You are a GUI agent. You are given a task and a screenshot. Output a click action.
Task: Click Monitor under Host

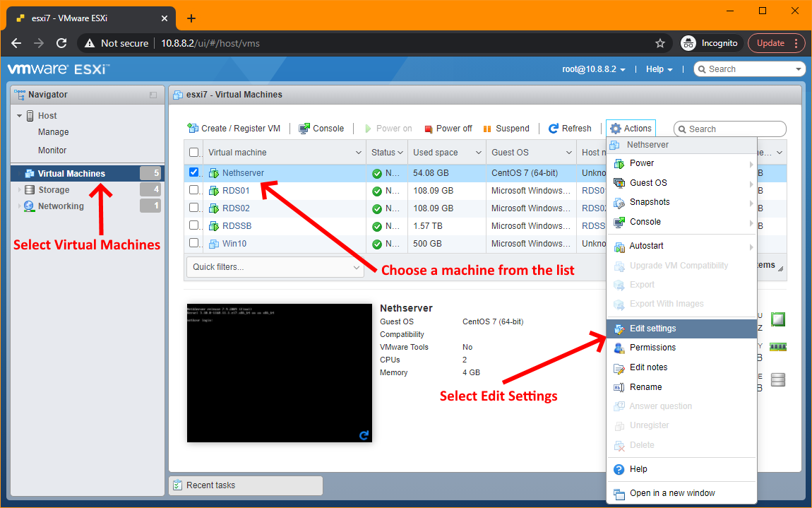coord(52,150)
